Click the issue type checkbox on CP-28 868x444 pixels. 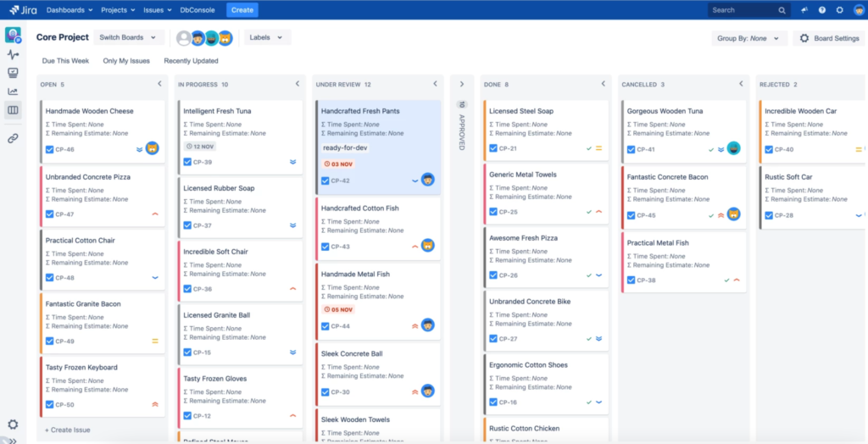(x=769, y=215)
